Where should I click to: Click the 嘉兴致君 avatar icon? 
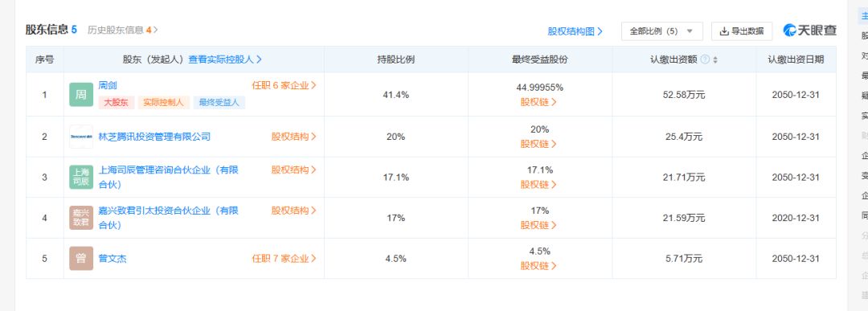pos(81,218)
